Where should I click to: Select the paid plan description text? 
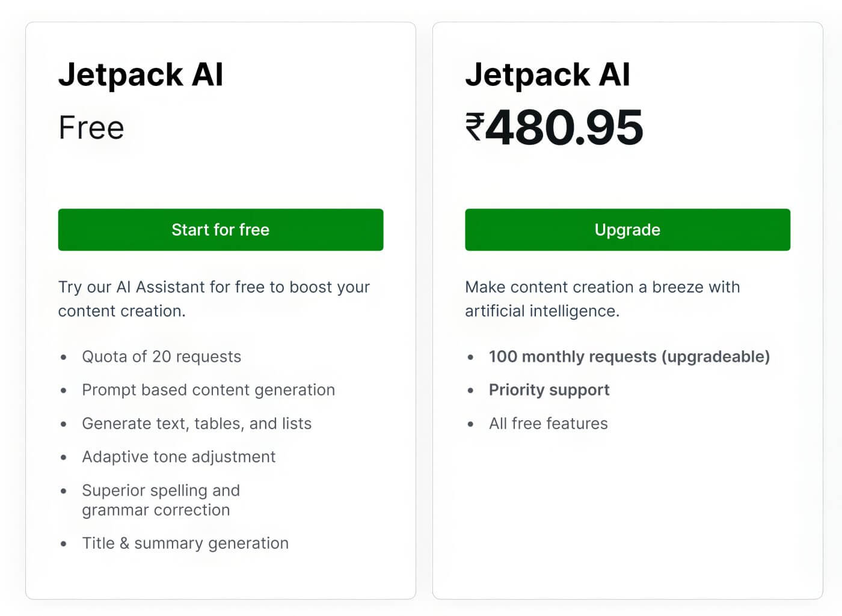(601, 299)
